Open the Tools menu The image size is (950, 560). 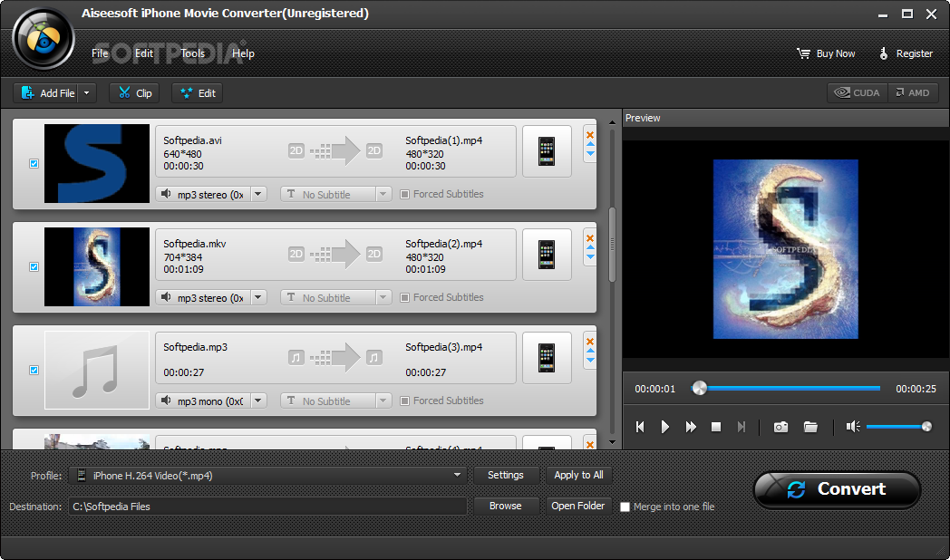click(x=193, y=53)
